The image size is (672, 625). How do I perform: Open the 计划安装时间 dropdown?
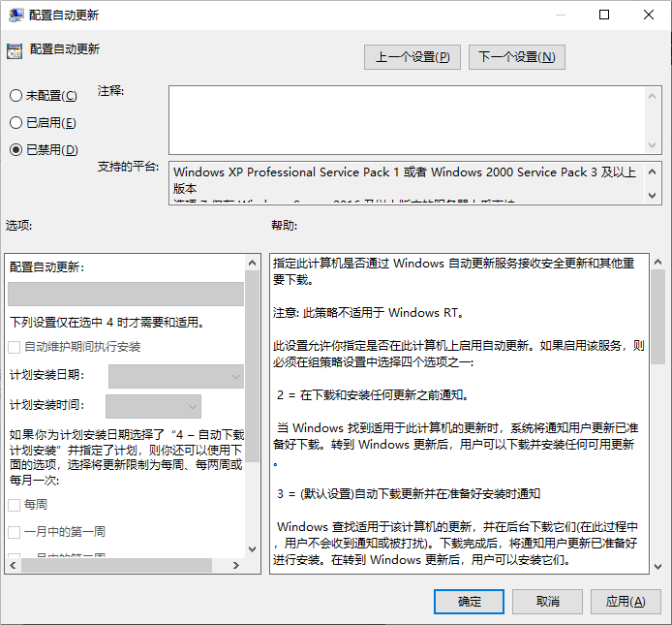(153, 406)
